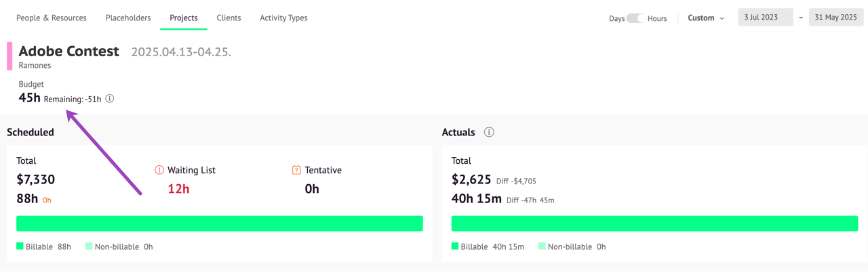
Task: Open the start date field 3 Jul 2023
Action: [766, 18]
